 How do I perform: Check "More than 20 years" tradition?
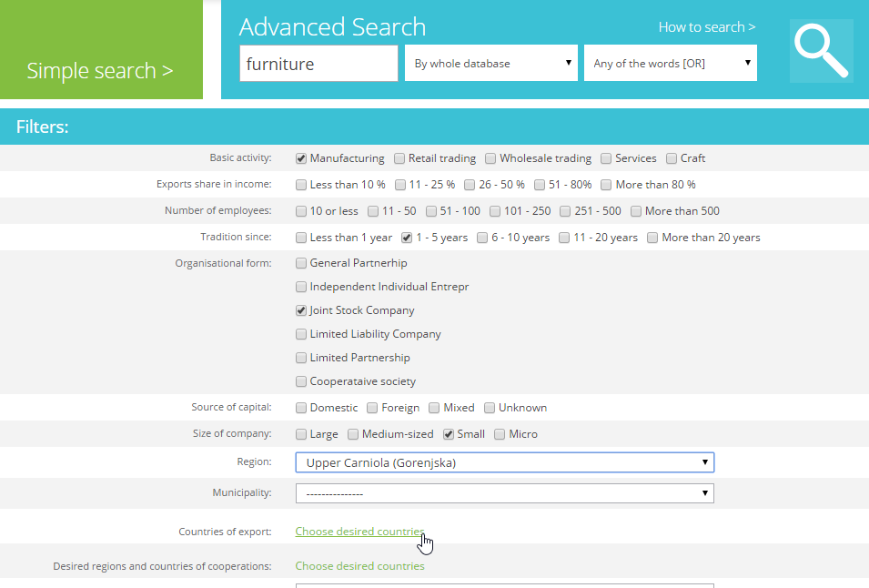[x=652, y=237]
